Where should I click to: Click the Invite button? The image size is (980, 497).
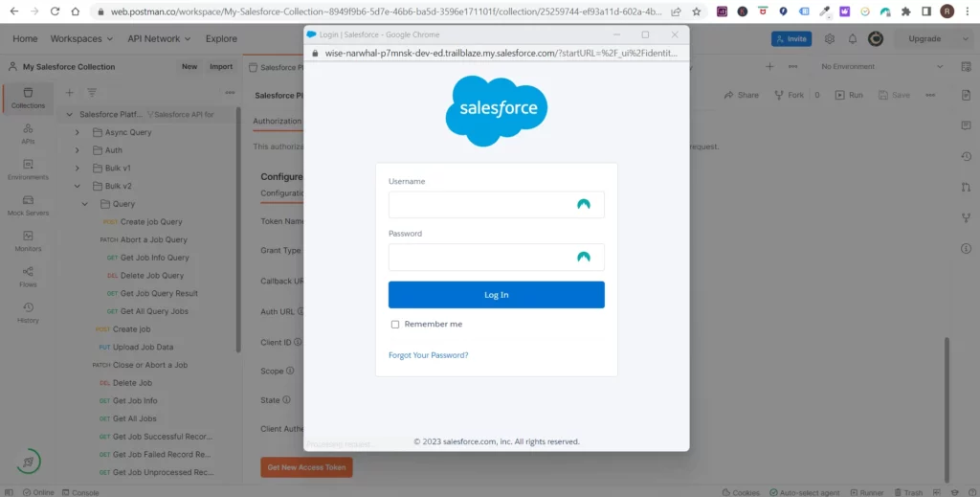coord(791,38)
